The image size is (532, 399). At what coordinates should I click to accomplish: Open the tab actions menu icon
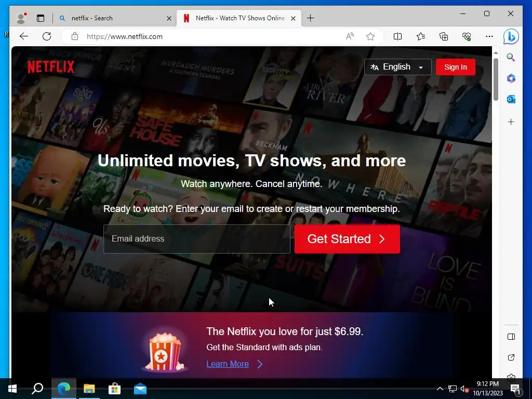pyautogui.click(x=41, y=18)
